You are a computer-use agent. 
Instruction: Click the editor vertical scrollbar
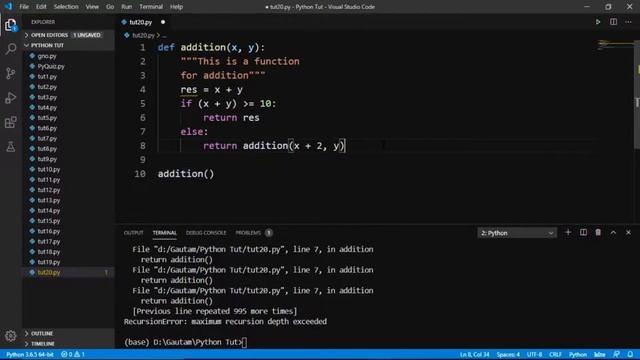click(x=637, y=94)
